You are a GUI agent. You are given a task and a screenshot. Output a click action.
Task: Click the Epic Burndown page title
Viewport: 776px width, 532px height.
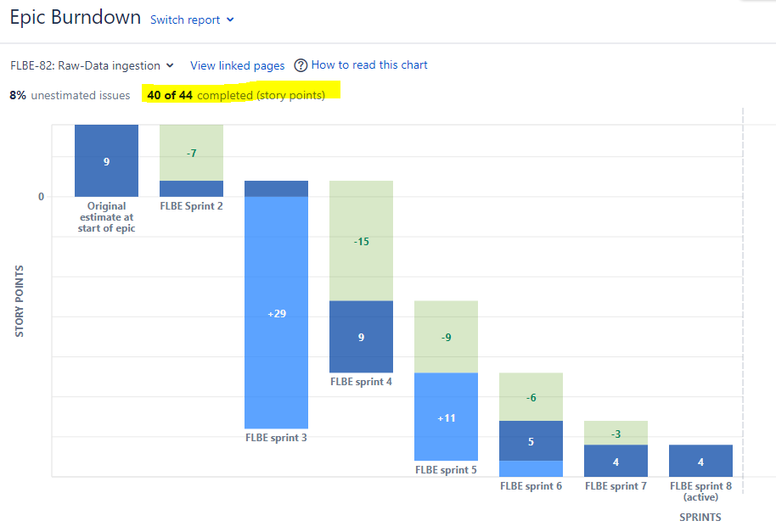coord(74,17)
